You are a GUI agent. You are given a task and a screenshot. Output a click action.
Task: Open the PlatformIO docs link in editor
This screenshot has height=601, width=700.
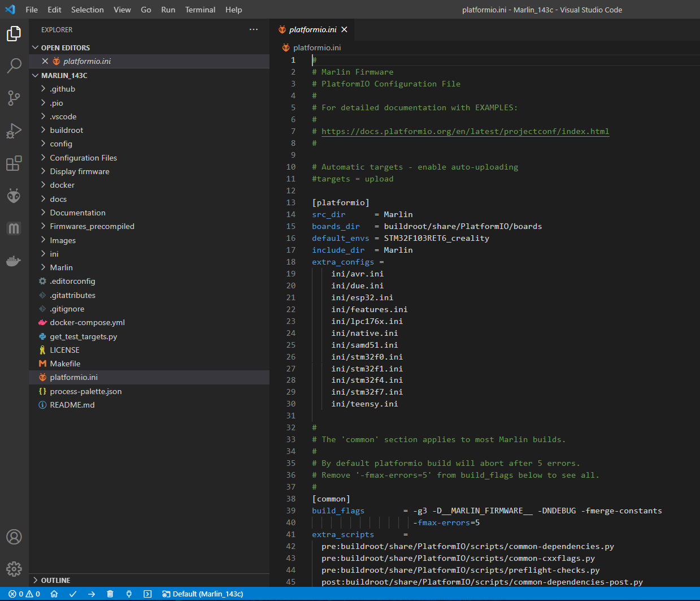click(x=465, y=131)
